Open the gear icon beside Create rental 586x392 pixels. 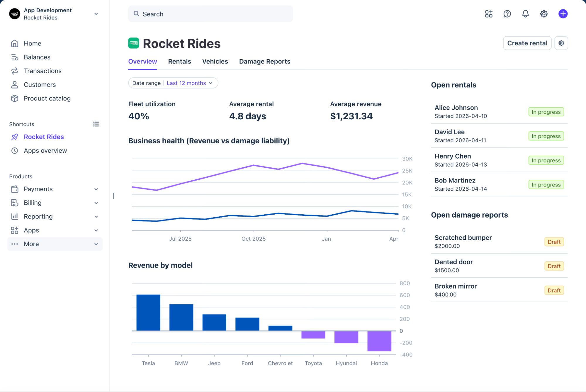pyautogui.click(x=561, y=43)
